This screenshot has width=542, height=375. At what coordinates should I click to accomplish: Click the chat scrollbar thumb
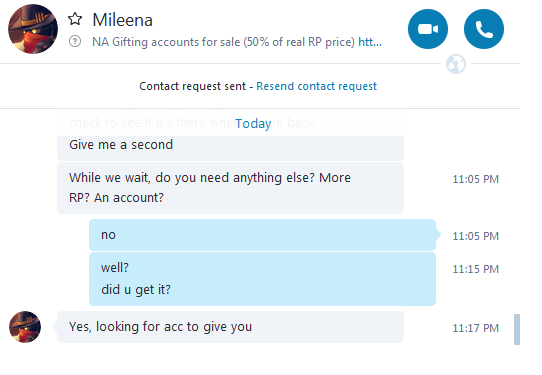[517, 329]
